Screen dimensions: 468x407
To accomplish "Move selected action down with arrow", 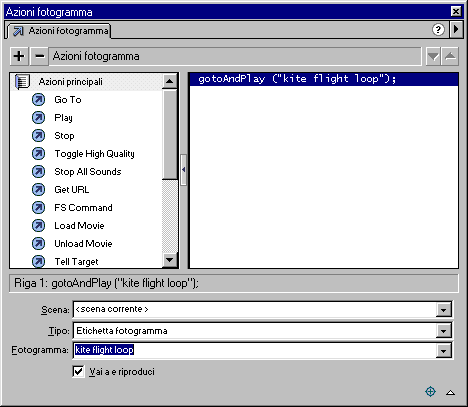I will [x=433, y=56].
